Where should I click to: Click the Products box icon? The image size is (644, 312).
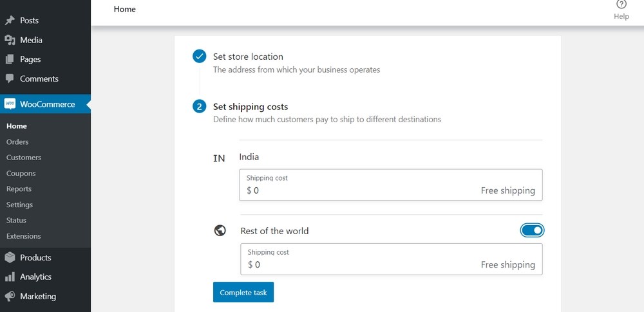[x=10, y=257]
